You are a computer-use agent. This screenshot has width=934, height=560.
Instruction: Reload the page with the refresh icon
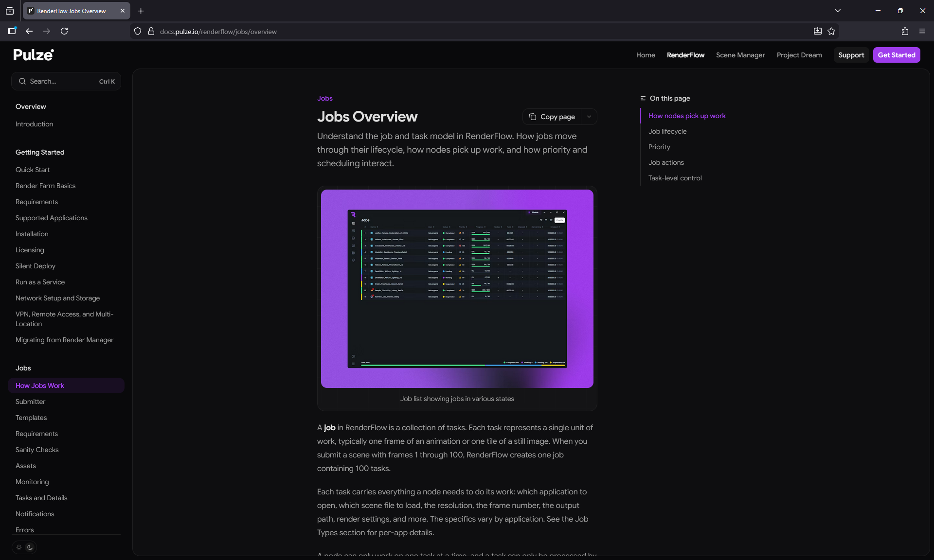point(64,31)
